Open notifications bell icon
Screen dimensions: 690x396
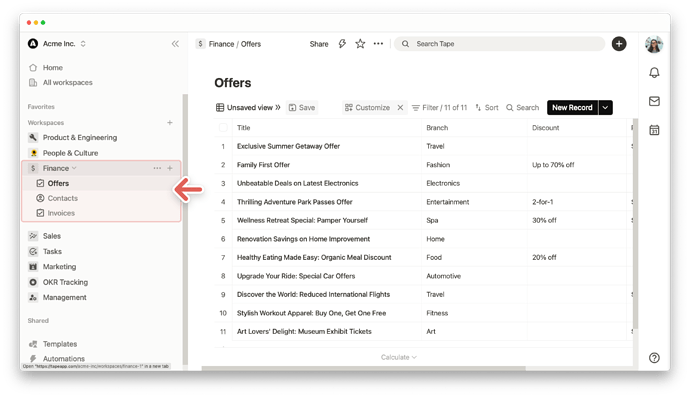coord(654,73)
